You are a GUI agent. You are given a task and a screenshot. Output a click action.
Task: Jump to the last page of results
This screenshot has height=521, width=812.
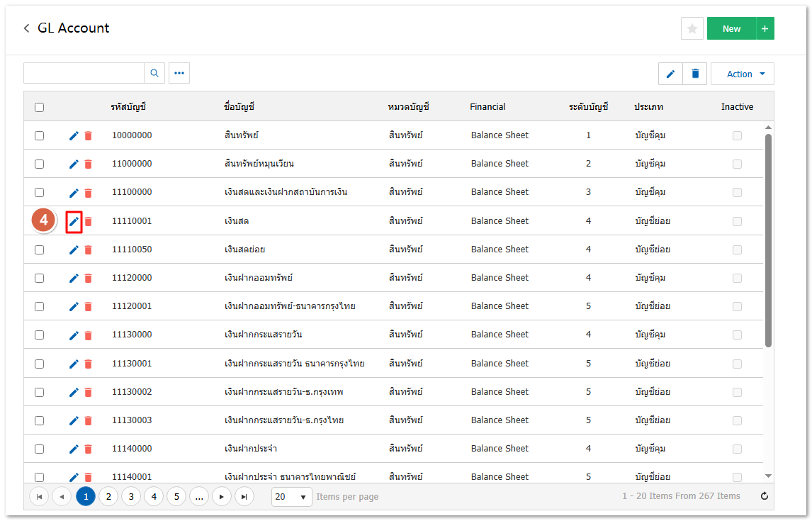(x=244, y=497)
